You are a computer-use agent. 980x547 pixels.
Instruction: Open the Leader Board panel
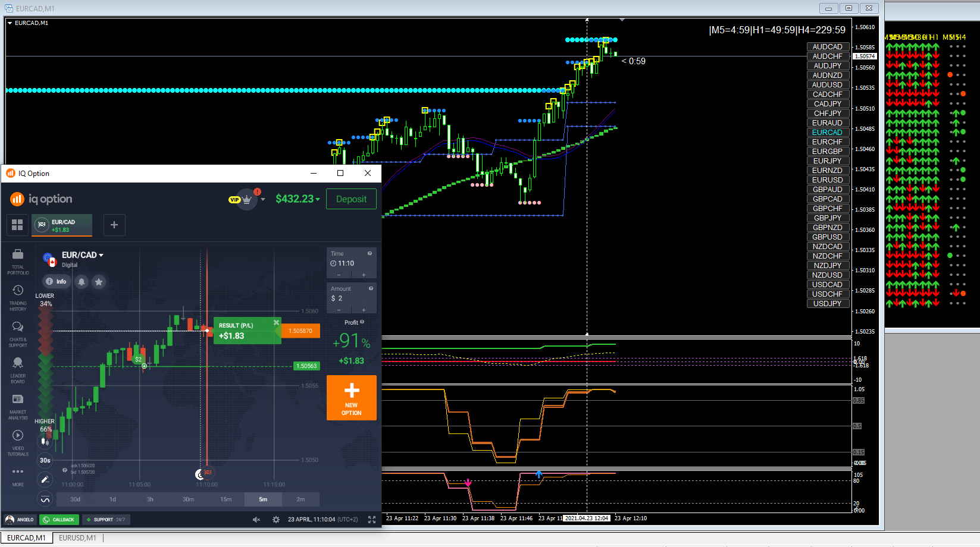pos(18,370)
